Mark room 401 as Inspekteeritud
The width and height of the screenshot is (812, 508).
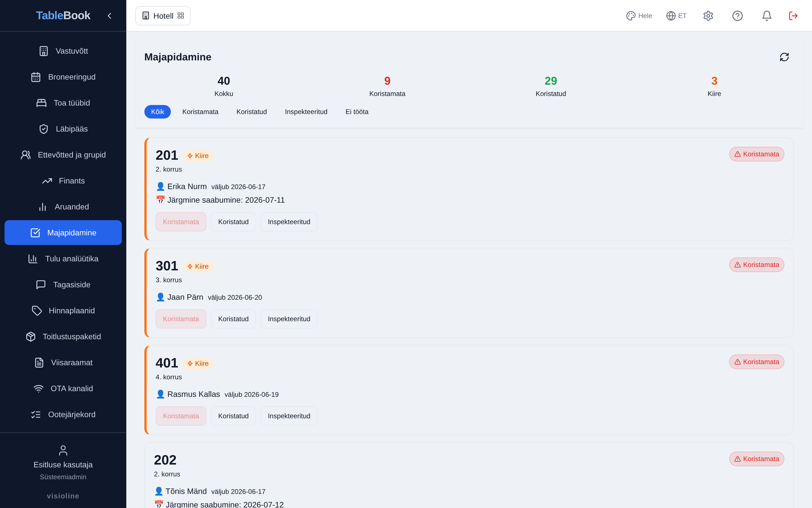(289, 416)
